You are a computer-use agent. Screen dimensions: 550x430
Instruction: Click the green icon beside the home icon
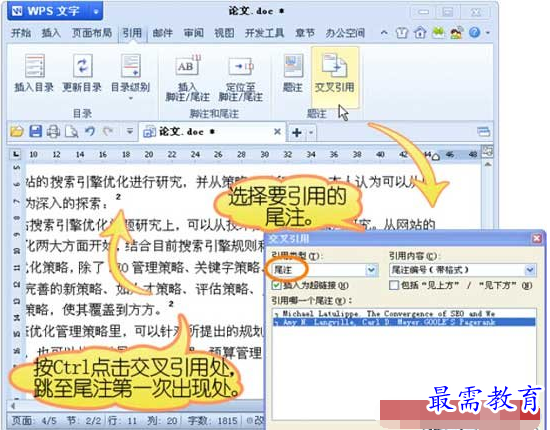coord(438,33)
